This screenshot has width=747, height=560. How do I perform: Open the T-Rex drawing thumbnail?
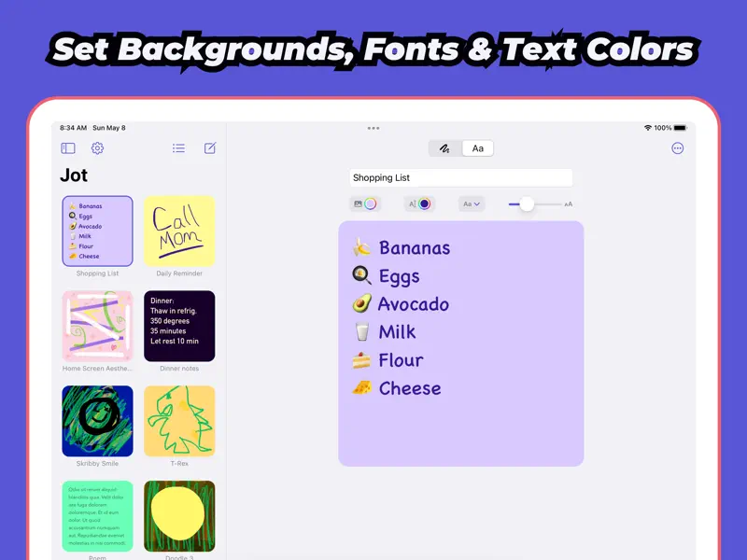point(179,421)
